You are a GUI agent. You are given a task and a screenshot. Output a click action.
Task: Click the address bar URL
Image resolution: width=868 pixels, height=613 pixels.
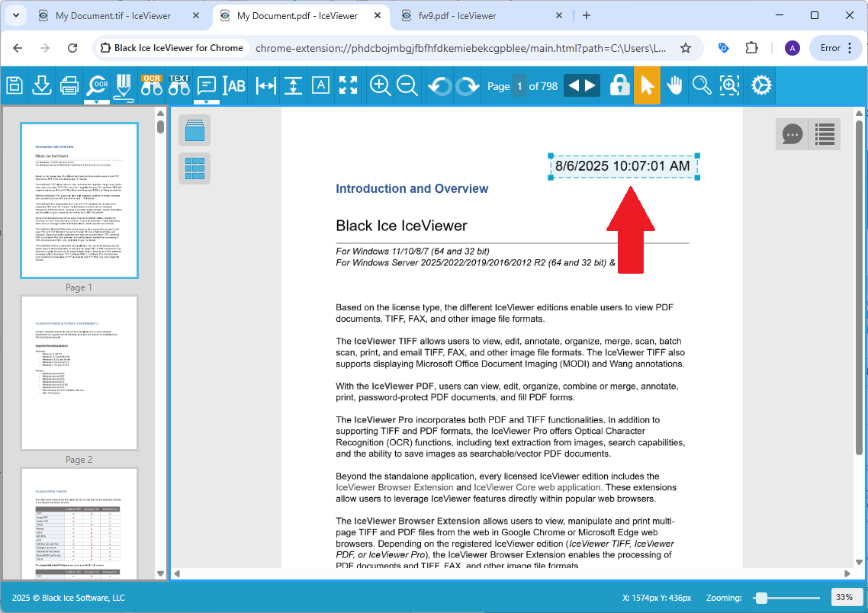461,48
